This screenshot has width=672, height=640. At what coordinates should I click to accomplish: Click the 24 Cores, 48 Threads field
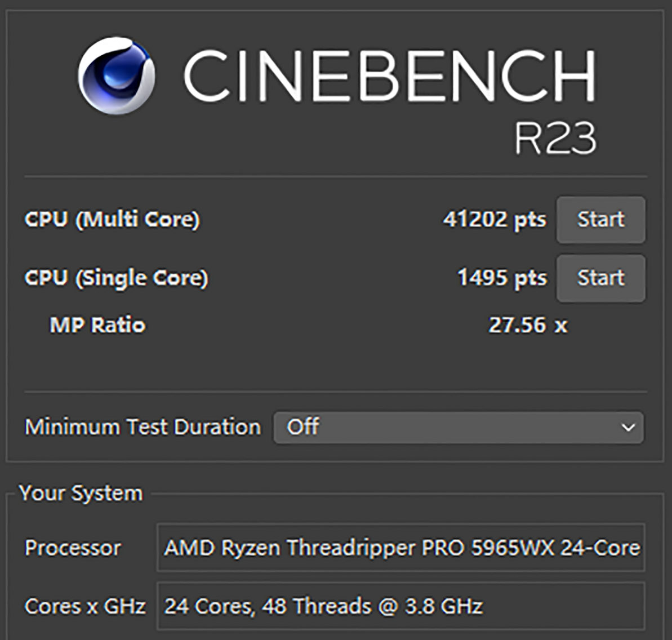click(400, 607)
